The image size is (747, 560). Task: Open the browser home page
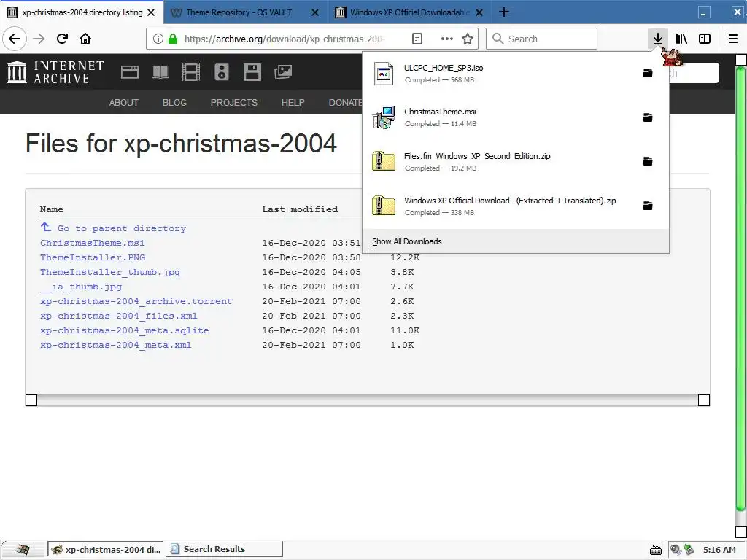click(85, 39)
